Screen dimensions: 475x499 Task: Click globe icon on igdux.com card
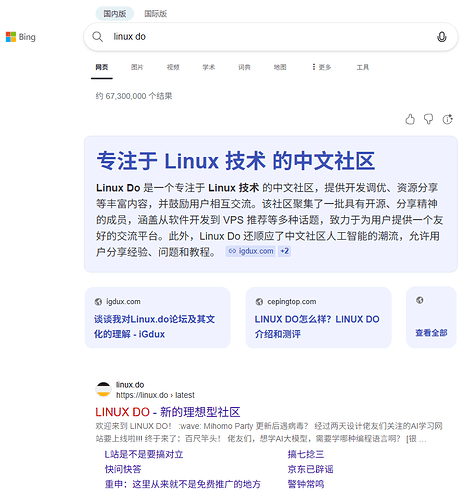coord(98,302)
